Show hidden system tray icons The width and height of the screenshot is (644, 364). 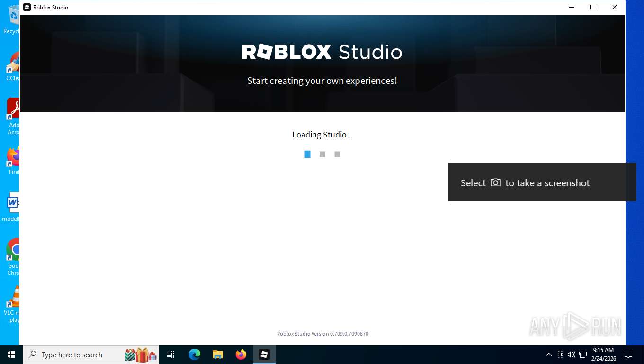pyautogui.click(x=549, y=355)
